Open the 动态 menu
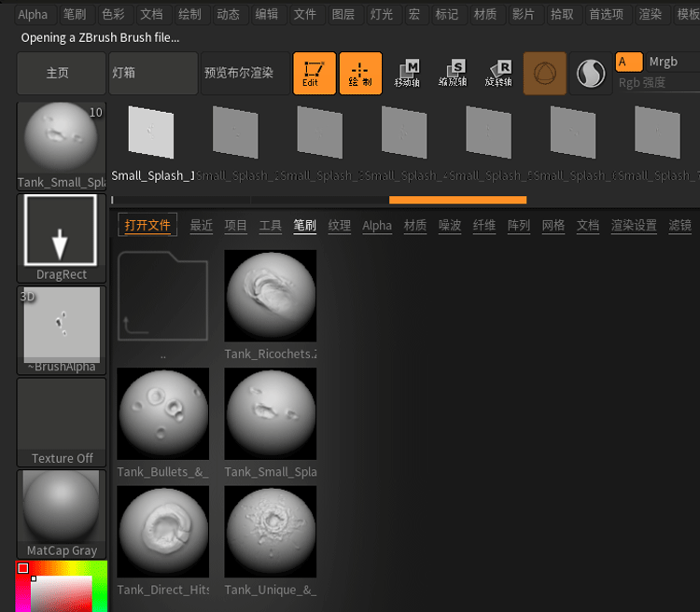The image size is (700, 612). pyautogui.click(x=229, y=15)
